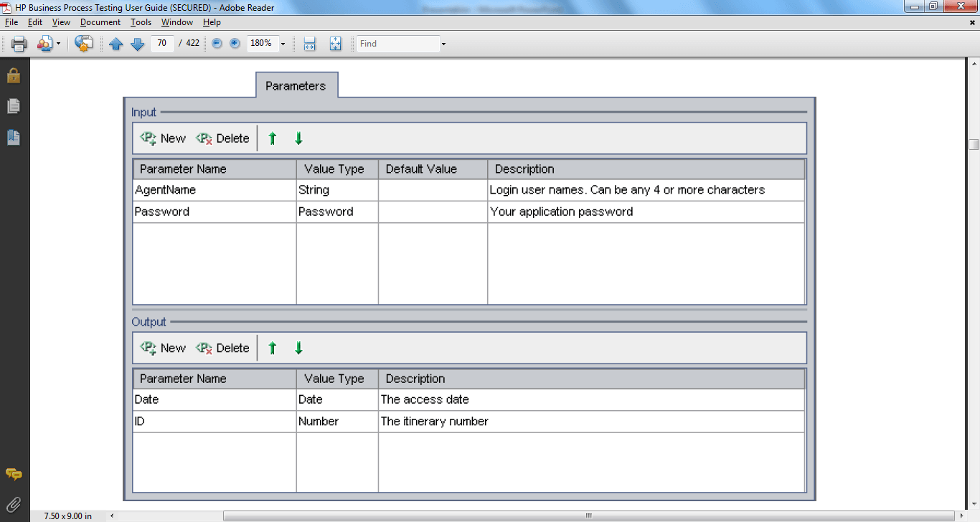The width and height of the screenshot is (980, 522).
Task: Open the Comments panel in sidebar
Action: tap(14, 475)
